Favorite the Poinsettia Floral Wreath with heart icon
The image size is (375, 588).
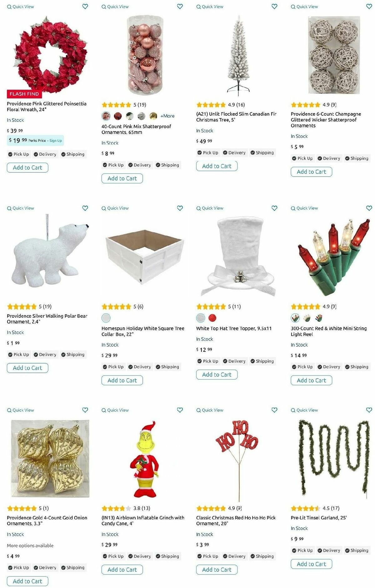tap(85, 6)
